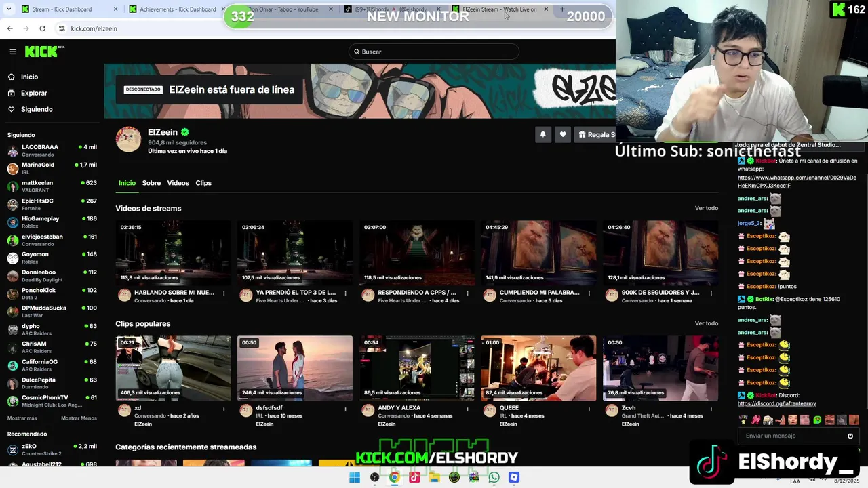Open LACOBRAAA channel in sidebar
This screenshot has width=868, height=488.
tap(52, 150)
